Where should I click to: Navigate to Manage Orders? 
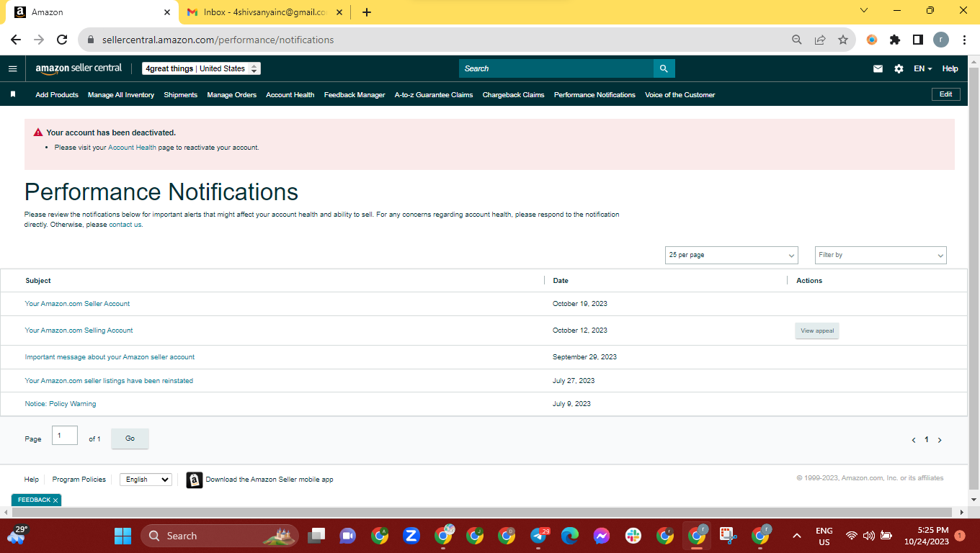coord(231,95)
